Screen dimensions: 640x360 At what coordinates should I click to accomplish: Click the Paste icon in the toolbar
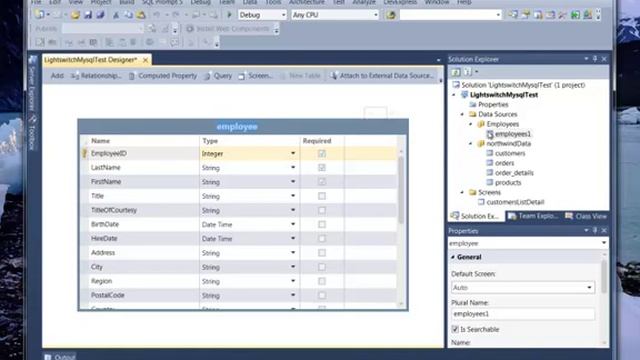coord(140,15)
